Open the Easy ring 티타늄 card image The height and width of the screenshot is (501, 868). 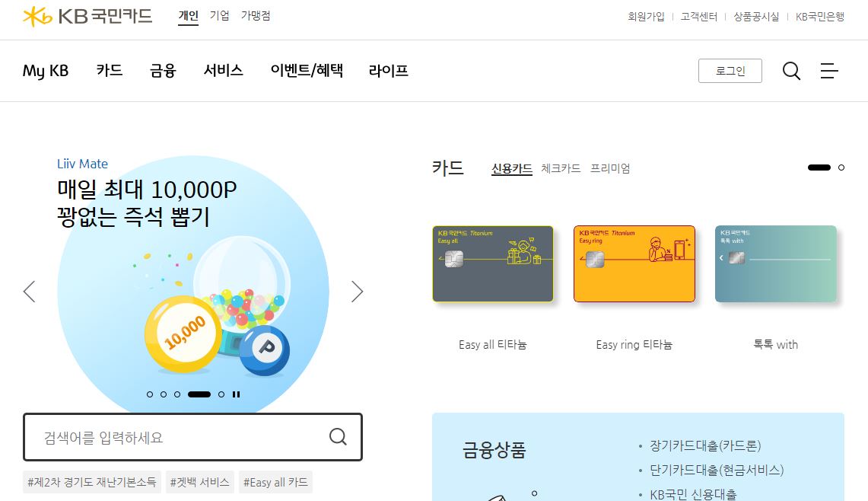634,263
